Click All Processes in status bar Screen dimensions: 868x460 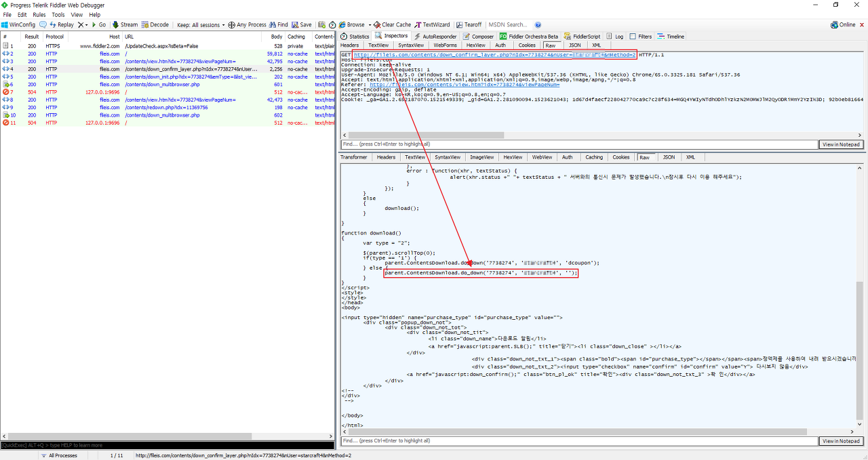click(x=62, y=455)
